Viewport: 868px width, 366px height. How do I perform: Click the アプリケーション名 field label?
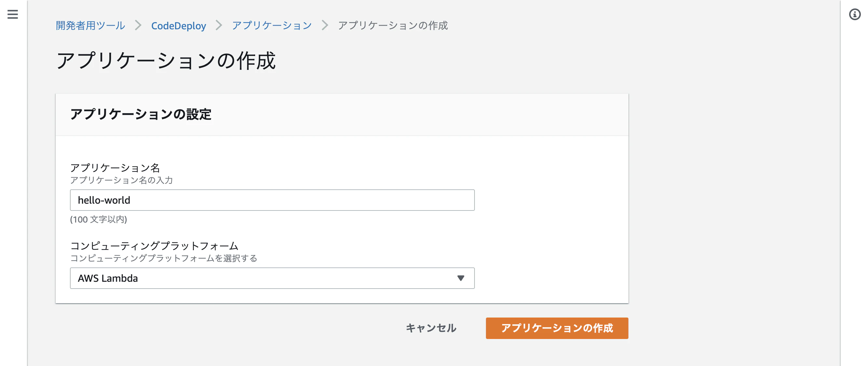point(115,168)
